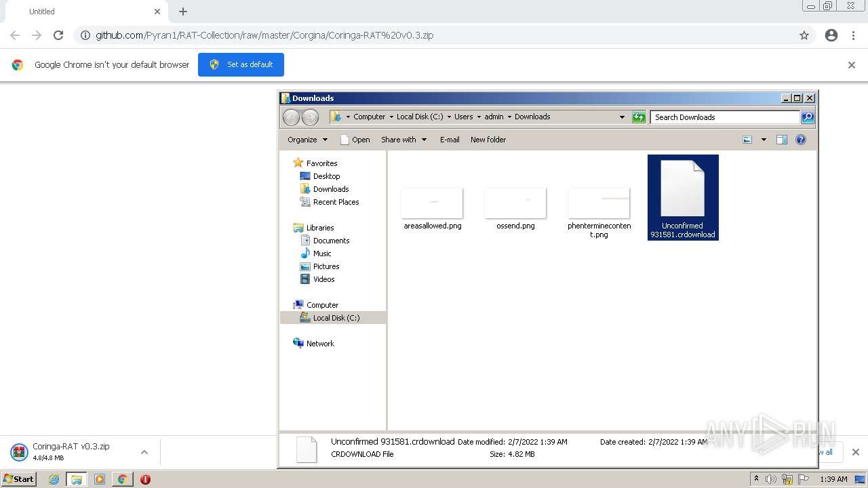Viewport: 868px width, 488px height.
Task: Set Chrome as default browser
Action: (x=241, y=64)
